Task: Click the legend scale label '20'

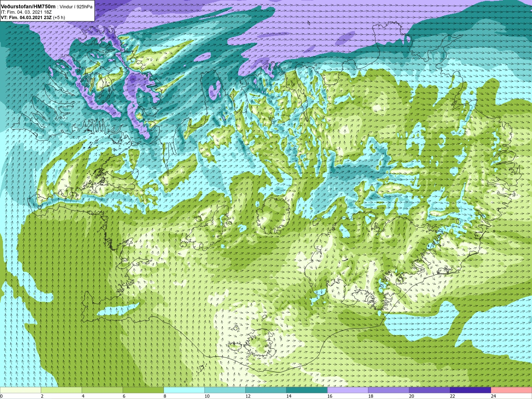Action: click(411, 396)
